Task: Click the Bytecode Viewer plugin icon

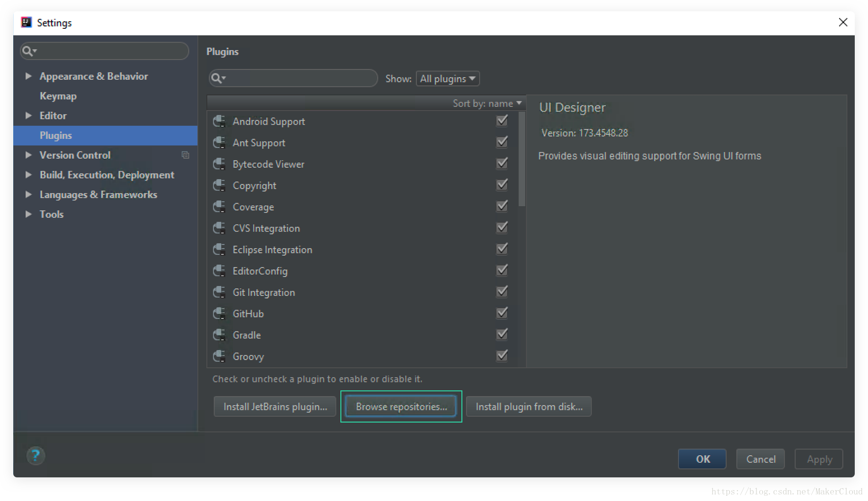Action: coord(219,164)
